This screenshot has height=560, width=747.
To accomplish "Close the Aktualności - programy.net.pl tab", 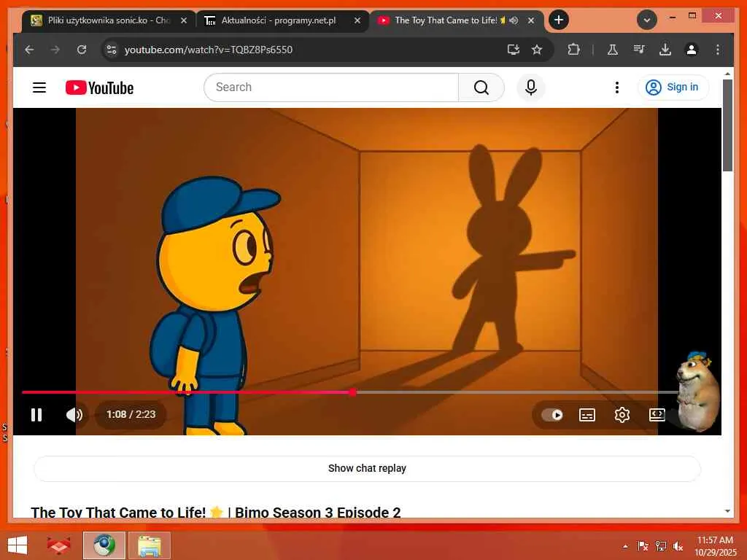I will (357, 20).
